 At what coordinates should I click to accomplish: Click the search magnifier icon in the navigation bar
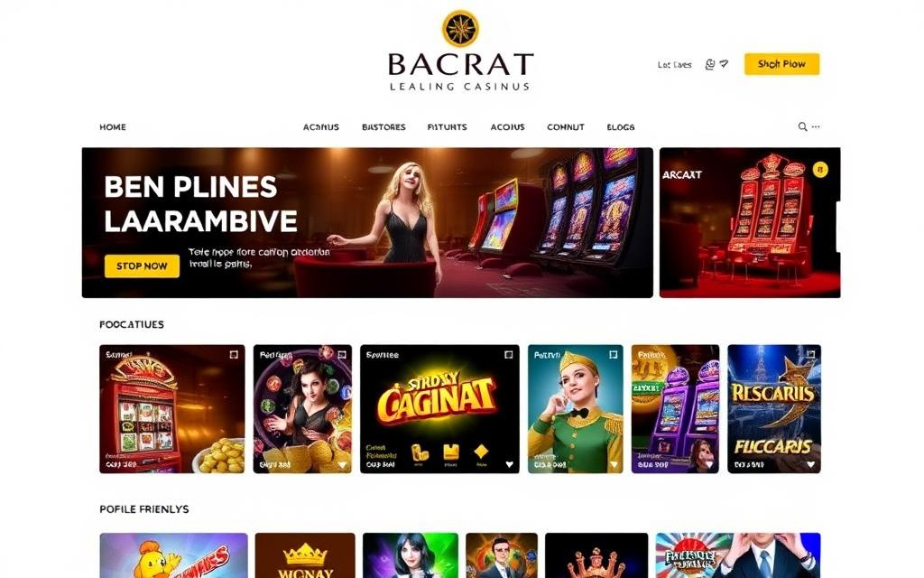802,126
